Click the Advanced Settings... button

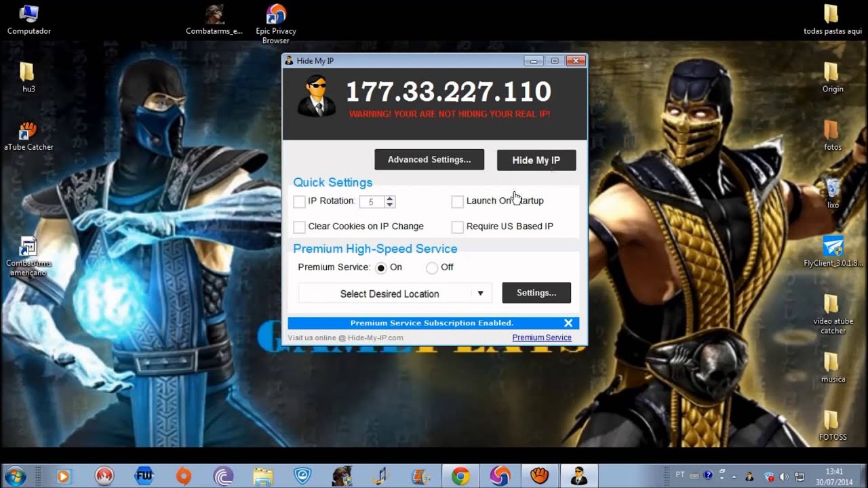429,159
